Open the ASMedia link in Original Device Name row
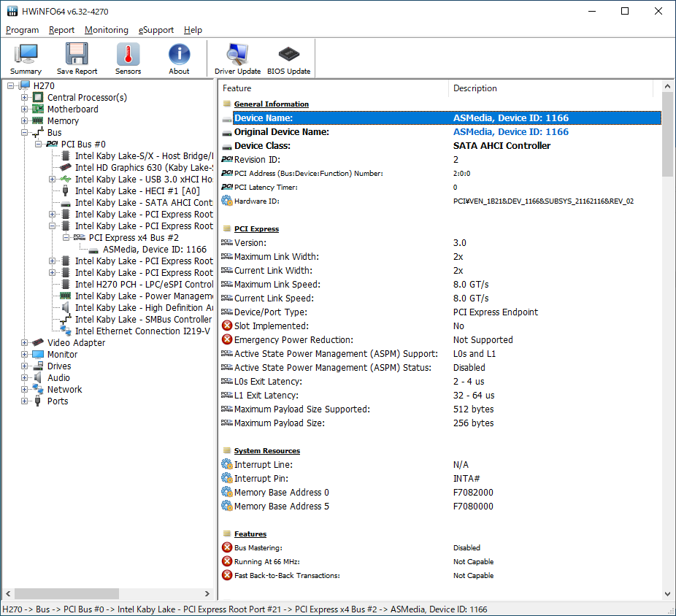 (511, 131)
